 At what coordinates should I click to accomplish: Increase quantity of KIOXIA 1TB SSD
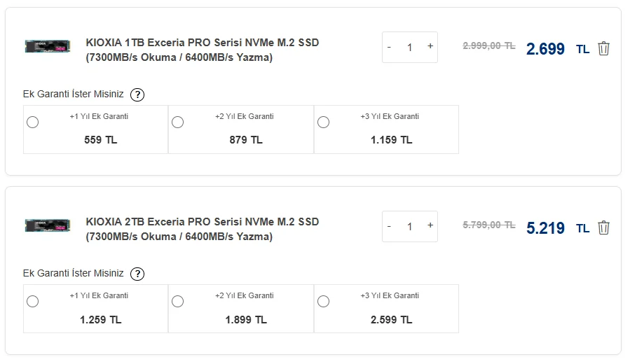tap(430, 46)
